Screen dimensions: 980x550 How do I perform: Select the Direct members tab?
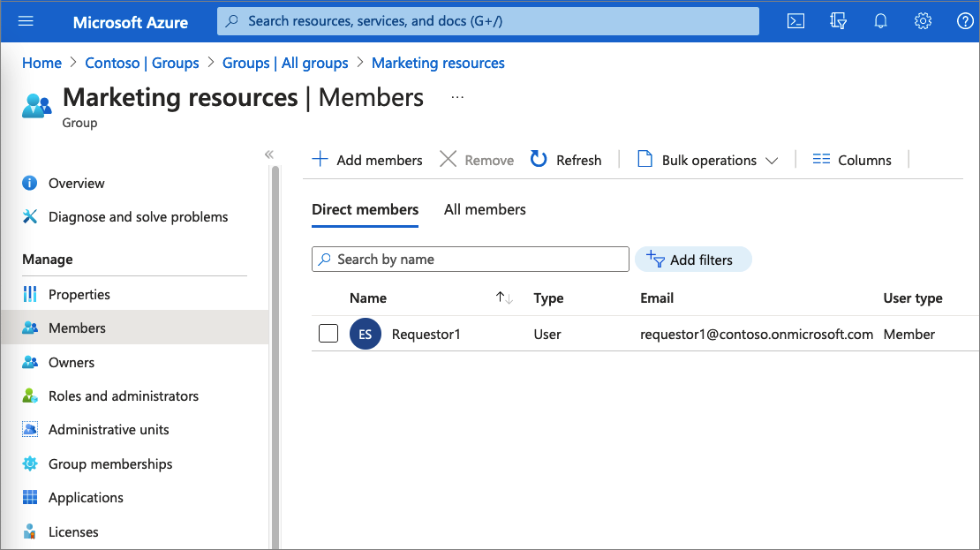(x=365, y=209)
